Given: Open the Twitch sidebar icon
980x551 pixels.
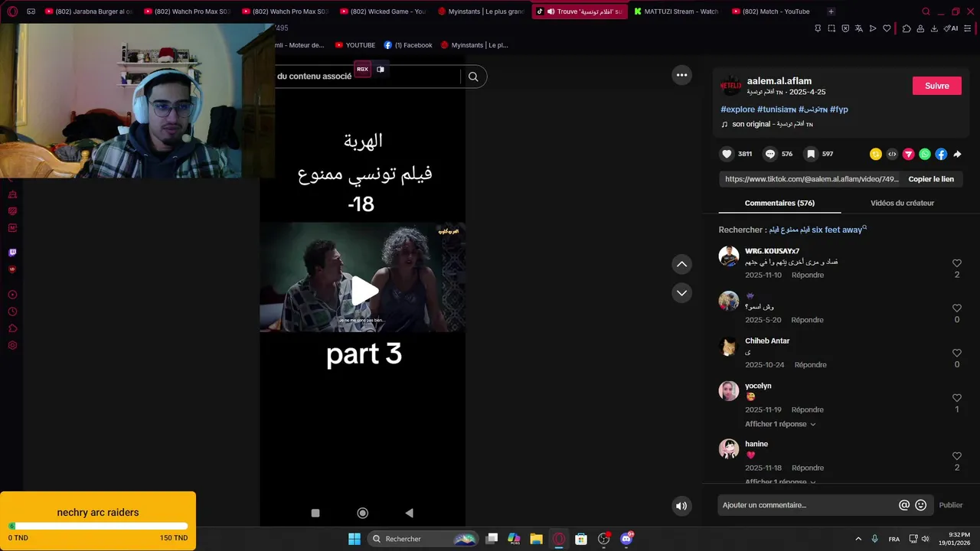Looking at the screenshot, I should [x=12, y=253].
